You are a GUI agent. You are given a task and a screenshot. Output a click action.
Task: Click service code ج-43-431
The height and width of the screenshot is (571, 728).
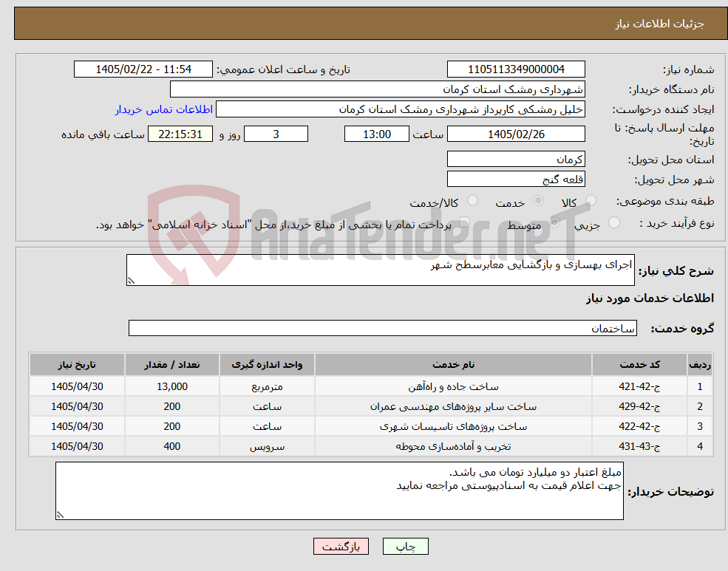pyautogui.click(x=639, y=446)
